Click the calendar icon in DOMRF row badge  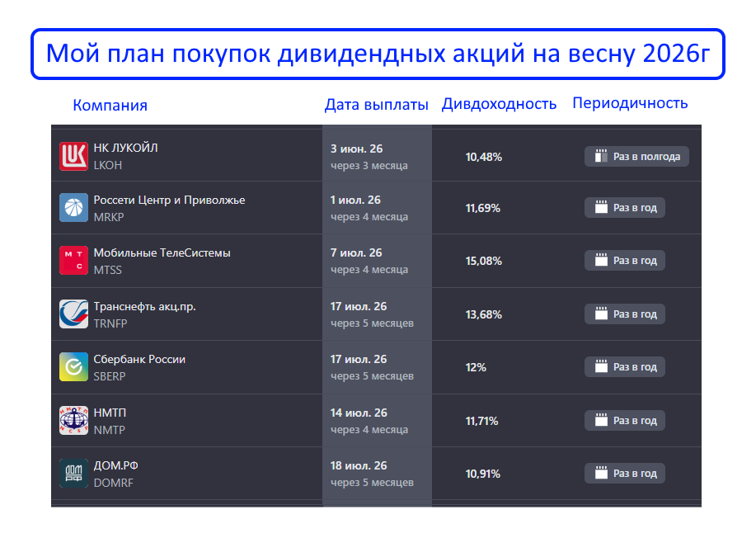click(601, 474)
